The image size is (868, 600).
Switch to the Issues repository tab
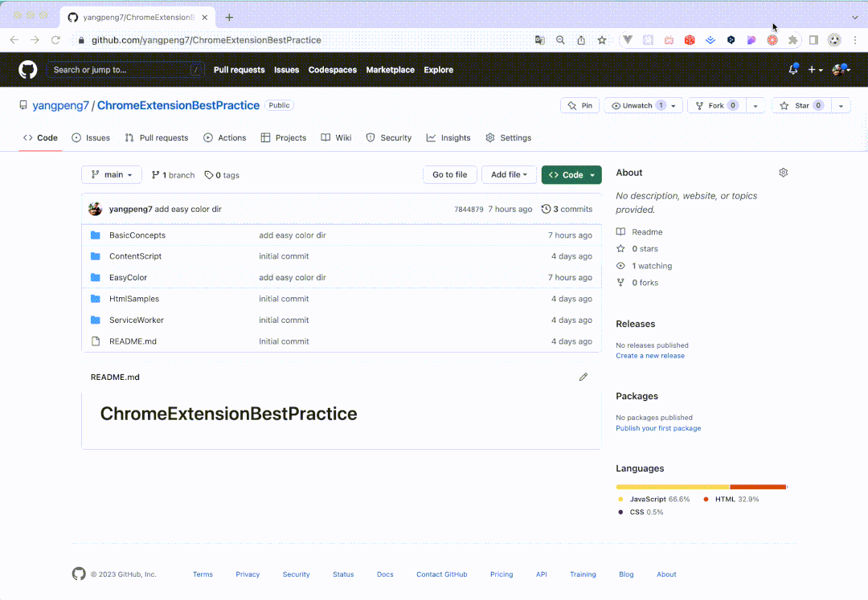(91, 137)
